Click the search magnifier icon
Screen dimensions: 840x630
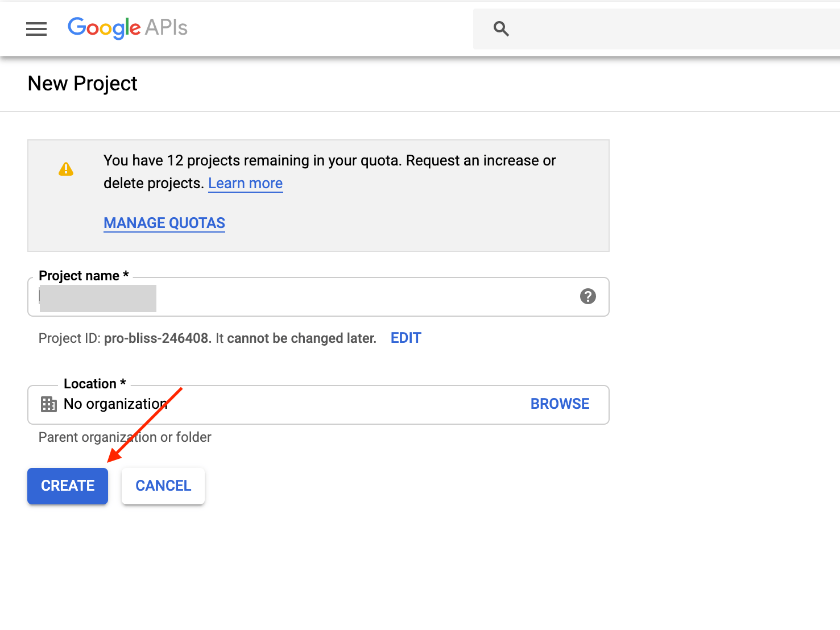point(501,28)
